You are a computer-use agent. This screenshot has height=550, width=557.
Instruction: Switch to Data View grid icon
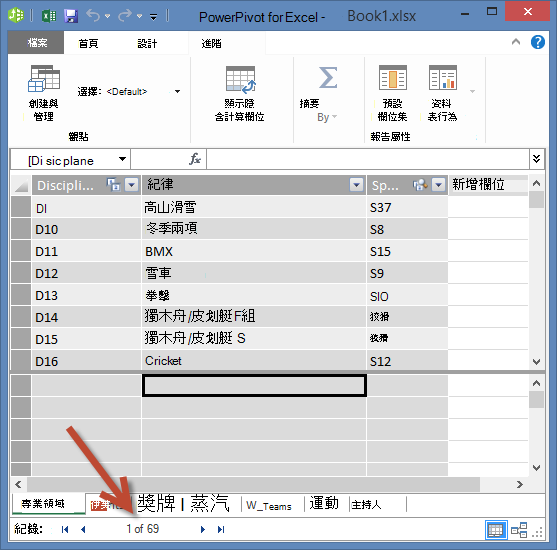click(x=496, y=530)
